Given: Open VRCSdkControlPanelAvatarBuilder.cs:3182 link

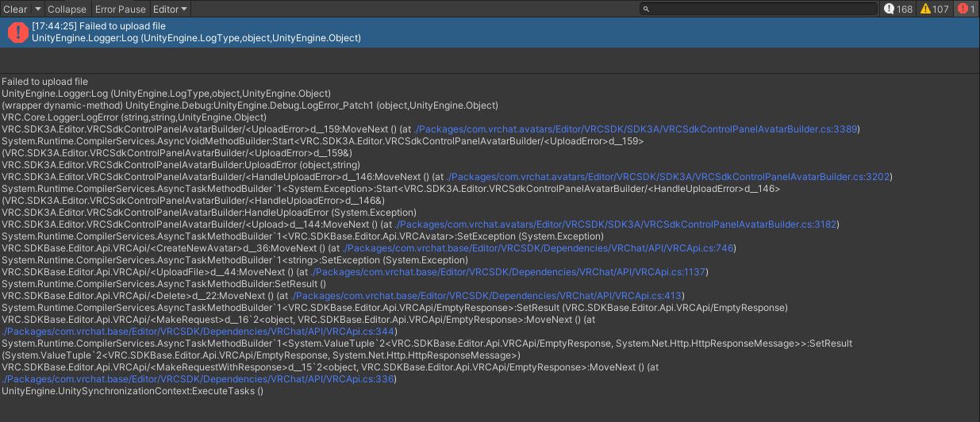Looking at the screenshot, I should coord(616,224).
